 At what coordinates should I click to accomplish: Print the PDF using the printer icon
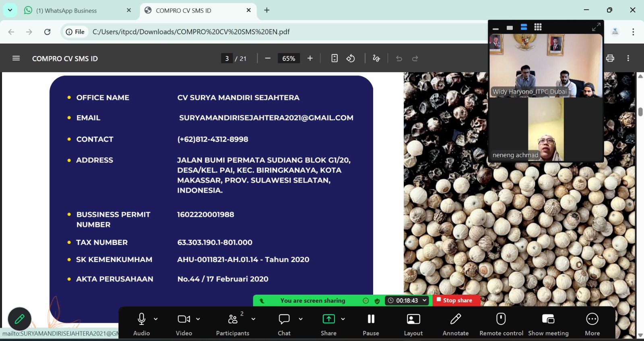(610, 58)
